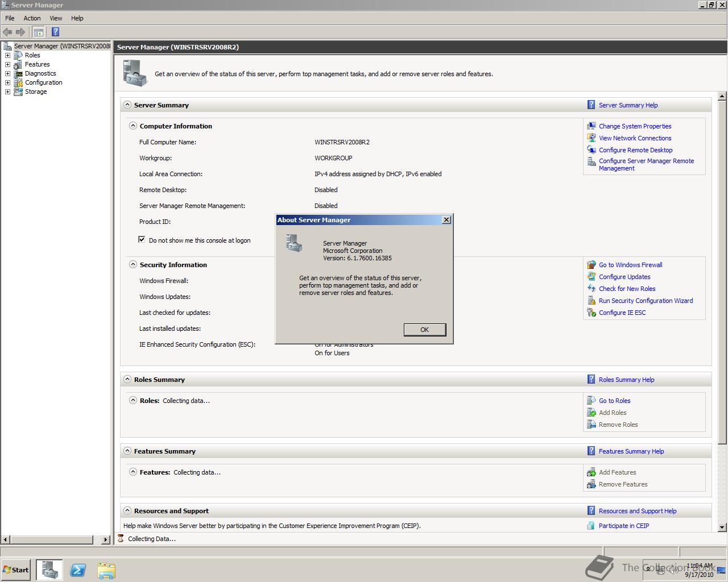728x582 pixels.
Task: Open Windows Explorer from the taskbar
Action: click(106, 569)
